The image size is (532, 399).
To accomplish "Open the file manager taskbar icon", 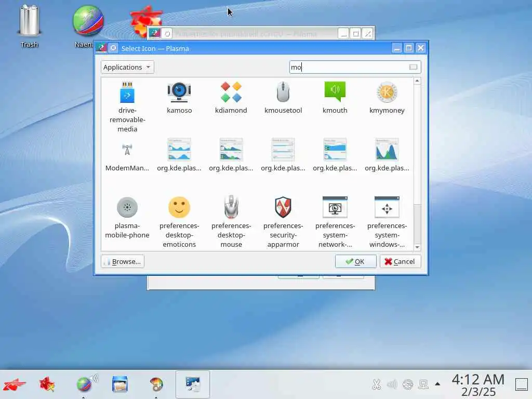I will [120, 384].
